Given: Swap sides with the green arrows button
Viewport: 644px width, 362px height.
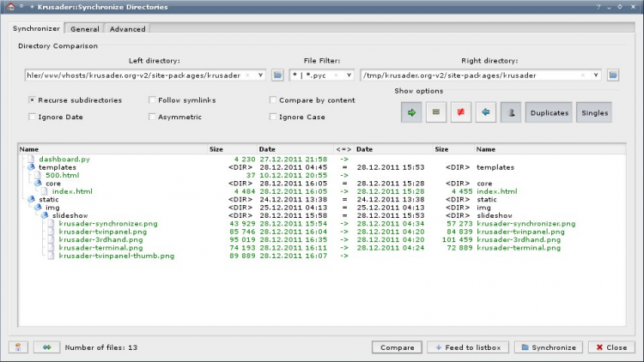Looking at the screenshot, I should coord(47,347).
